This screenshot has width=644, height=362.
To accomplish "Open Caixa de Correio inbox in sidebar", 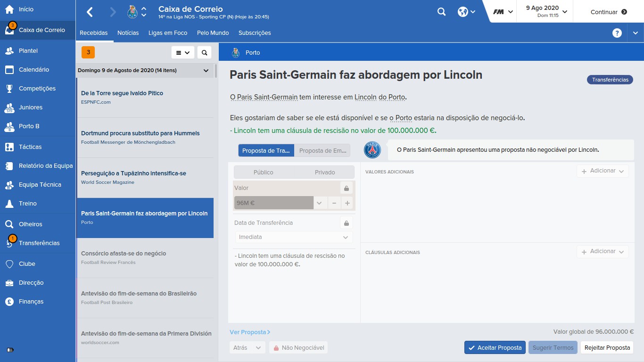I will point(38,30).
